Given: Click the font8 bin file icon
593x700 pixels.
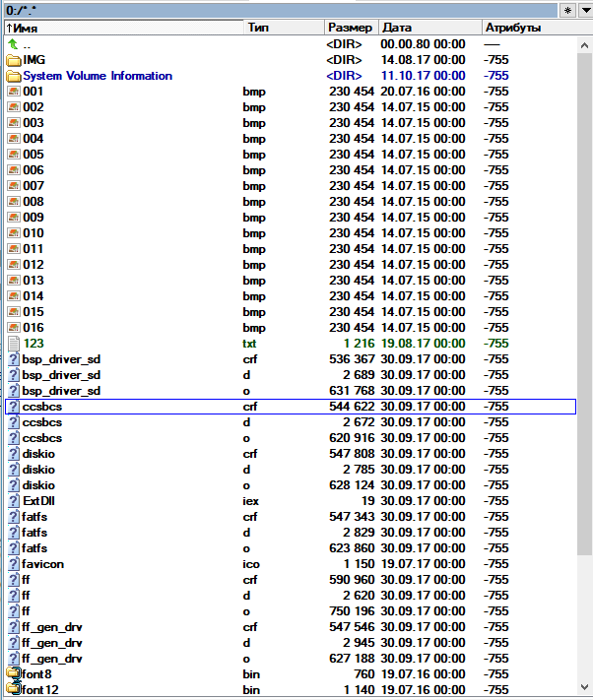Looking at the screenshot, I should pos(14,674).
